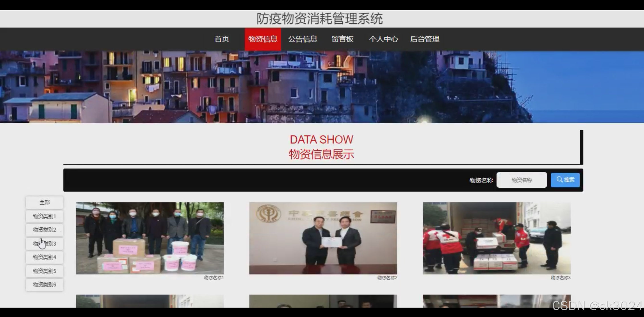
Task: Filter by 物资类别1 category
Action: tap(44, 216)
